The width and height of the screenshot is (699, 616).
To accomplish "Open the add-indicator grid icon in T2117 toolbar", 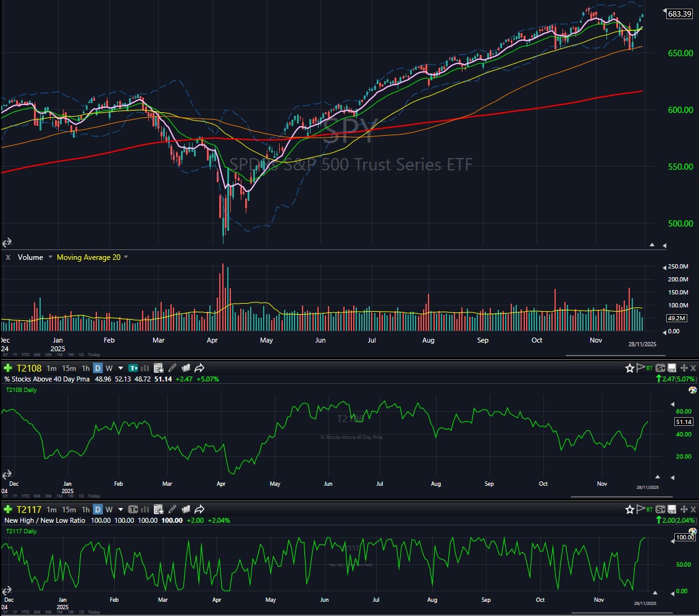I will 158,509.
